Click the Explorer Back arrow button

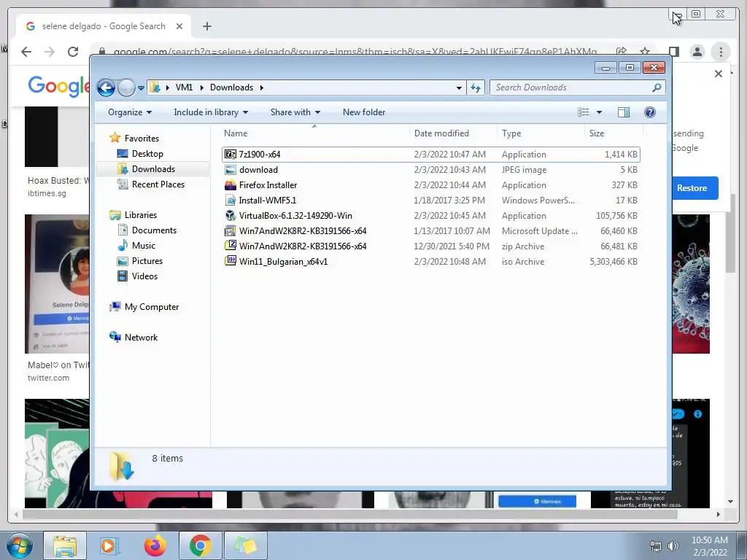tap(107, 87)
